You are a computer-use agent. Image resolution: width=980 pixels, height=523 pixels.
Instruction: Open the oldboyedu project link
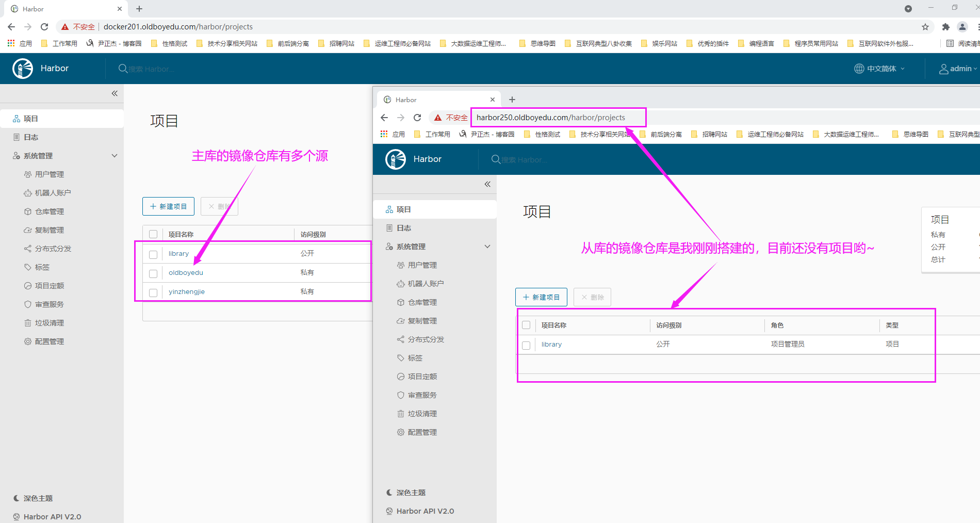[x=186, y=272]
